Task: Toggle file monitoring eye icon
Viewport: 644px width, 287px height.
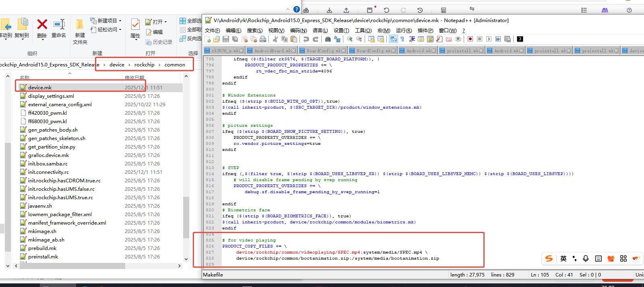Action: [458, 39]
